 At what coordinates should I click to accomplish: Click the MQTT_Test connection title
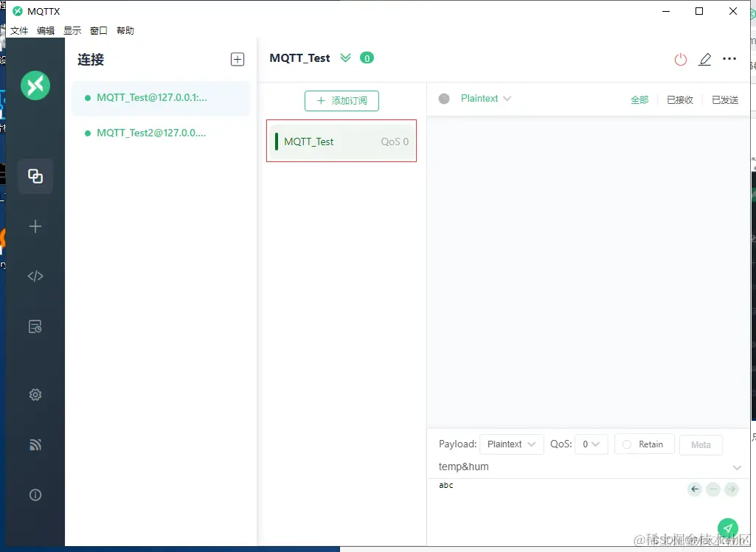299,58
